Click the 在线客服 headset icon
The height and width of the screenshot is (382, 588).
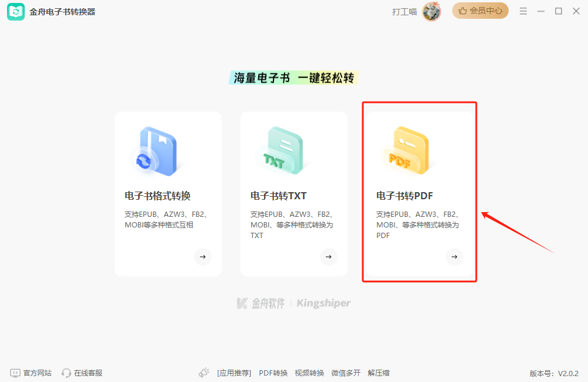(66, 373)
